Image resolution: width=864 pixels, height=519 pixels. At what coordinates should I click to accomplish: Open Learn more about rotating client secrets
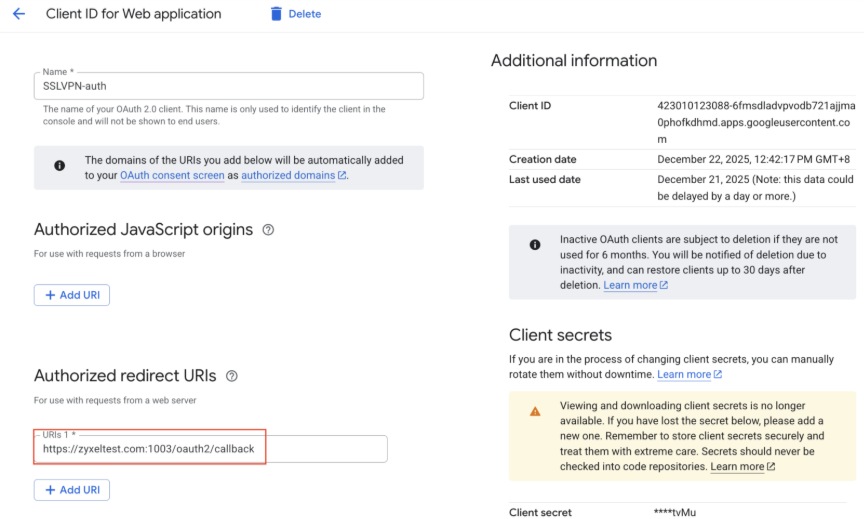684,374
